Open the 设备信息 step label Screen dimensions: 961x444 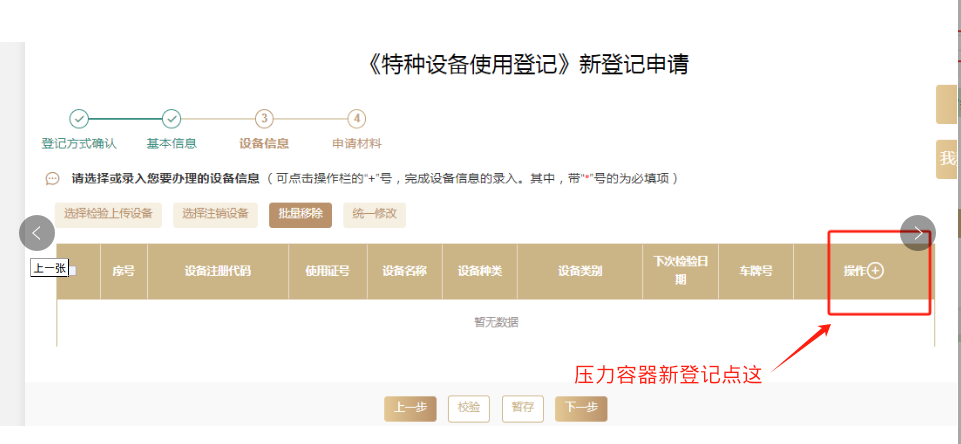coord(264,144)
